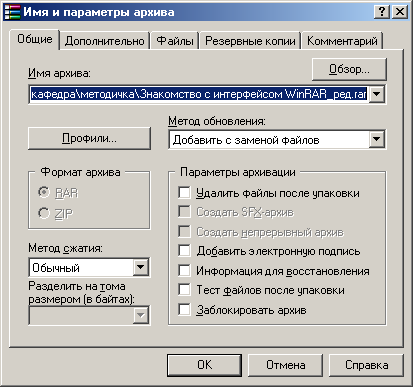Click the archive name input field

199,94
